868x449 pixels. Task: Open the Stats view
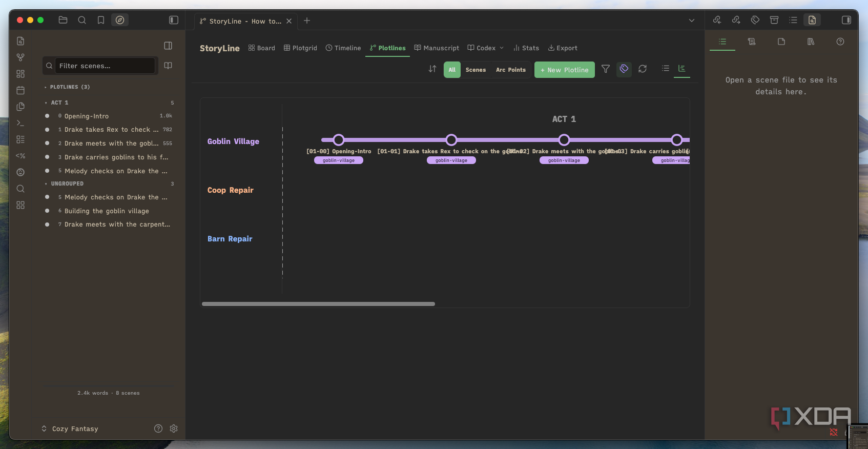point(526,48)
